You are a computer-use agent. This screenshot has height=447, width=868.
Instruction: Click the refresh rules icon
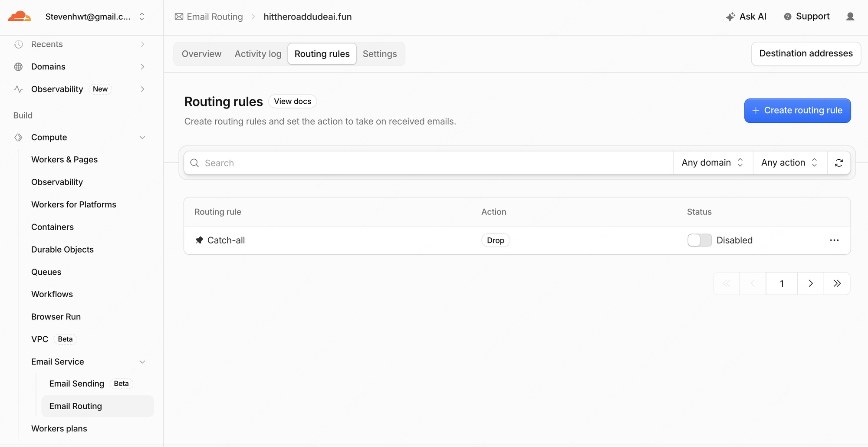(x=839, y=163)
